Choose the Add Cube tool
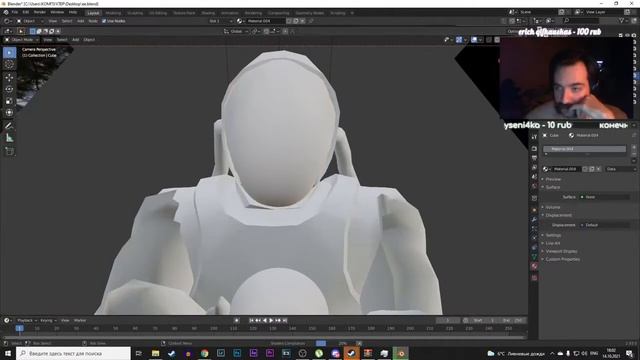 [x=9, y=151]
